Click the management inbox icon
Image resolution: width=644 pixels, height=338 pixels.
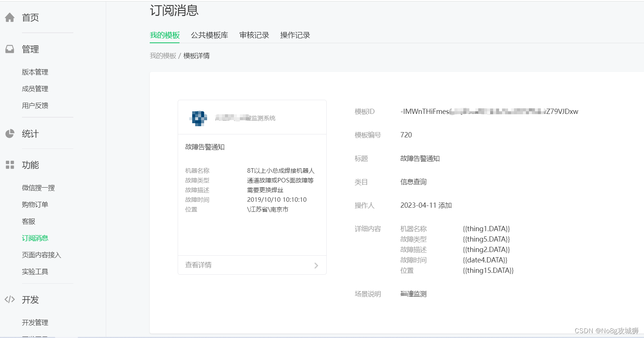[10, 49]
